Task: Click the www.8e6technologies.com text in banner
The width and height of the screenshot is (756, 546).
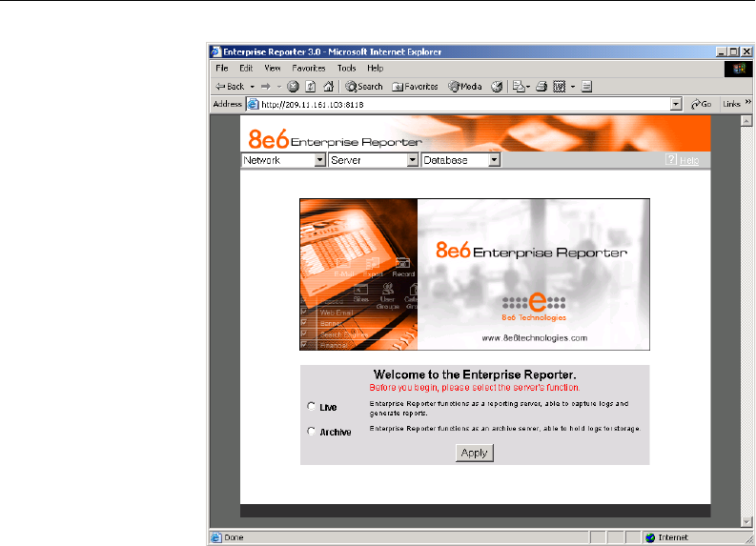Action: coord(535,338)
